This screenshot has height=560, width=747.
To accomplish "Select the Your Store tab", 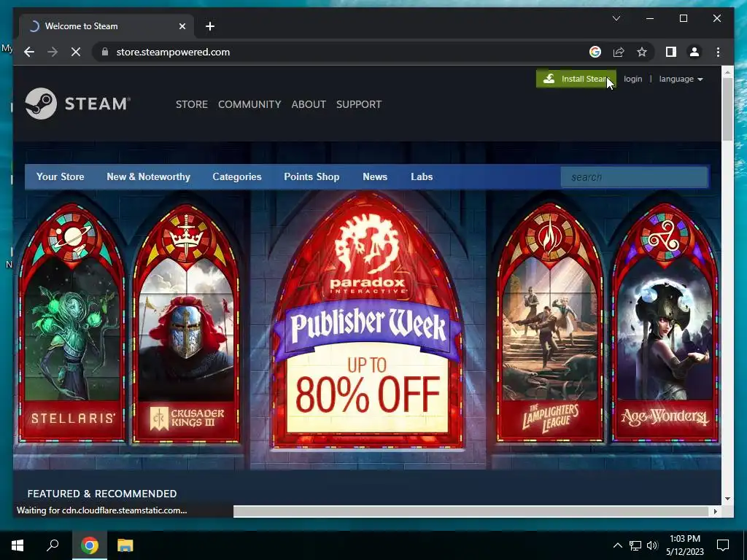I will click(60, 176).
